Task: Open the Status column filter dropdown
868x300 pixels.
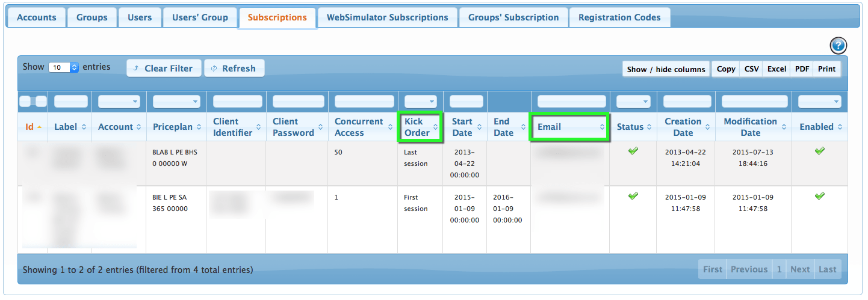Action: [633, 102]
